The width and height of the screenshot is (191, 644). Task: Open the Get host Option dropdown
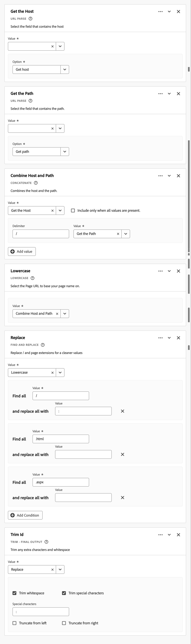pos(65,69)
